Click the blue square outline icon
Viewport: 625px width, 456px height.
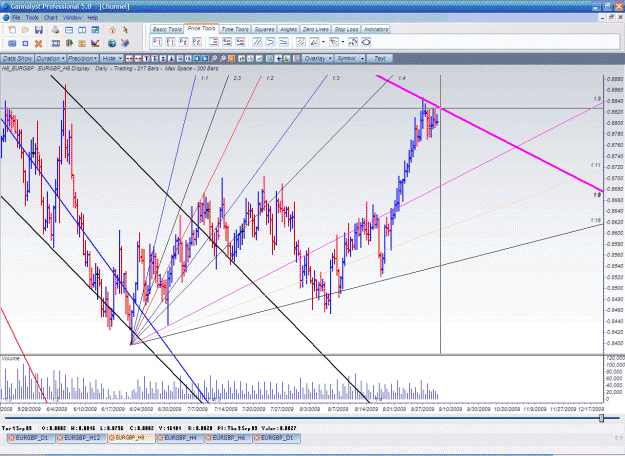click(25, 43)
